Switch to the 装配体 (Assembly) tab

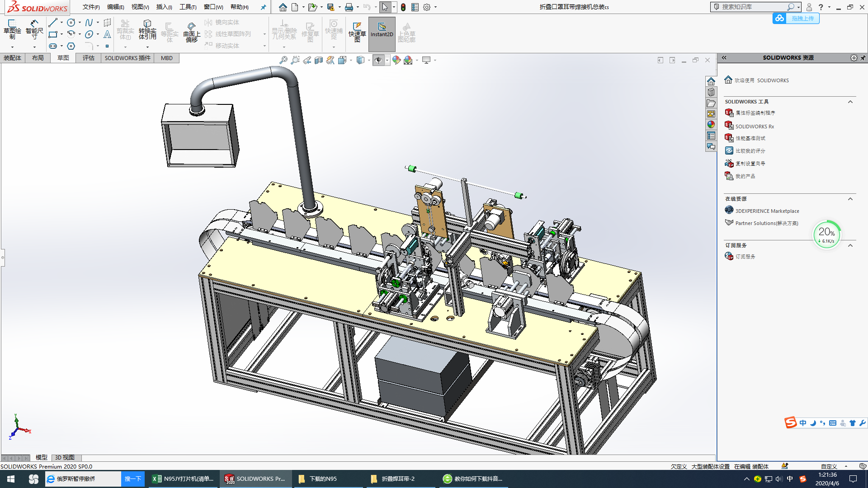tap(13, 58)
